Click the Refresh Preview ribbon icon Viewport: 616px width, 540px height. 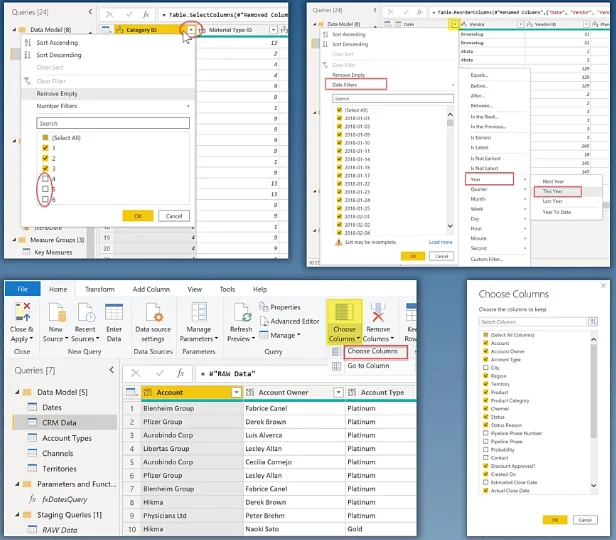[242, 313]
